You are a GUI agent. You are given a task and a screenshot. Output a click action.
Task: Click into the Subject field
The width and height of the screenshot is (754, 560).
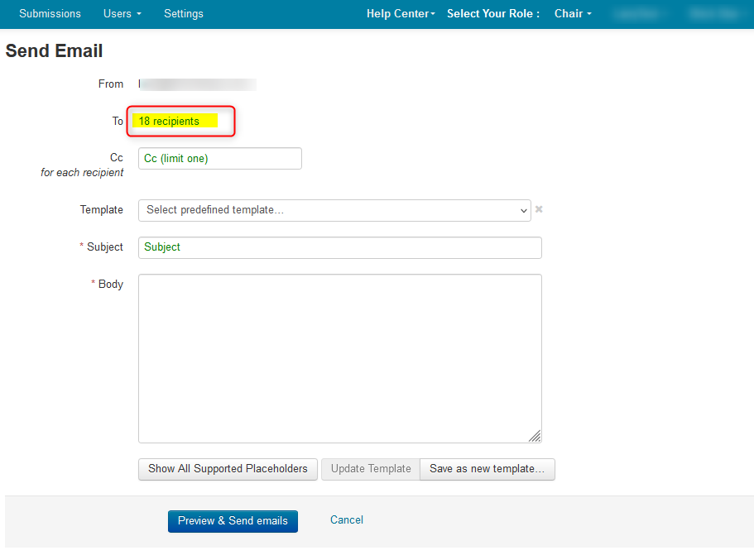click(x=340, y=247)
